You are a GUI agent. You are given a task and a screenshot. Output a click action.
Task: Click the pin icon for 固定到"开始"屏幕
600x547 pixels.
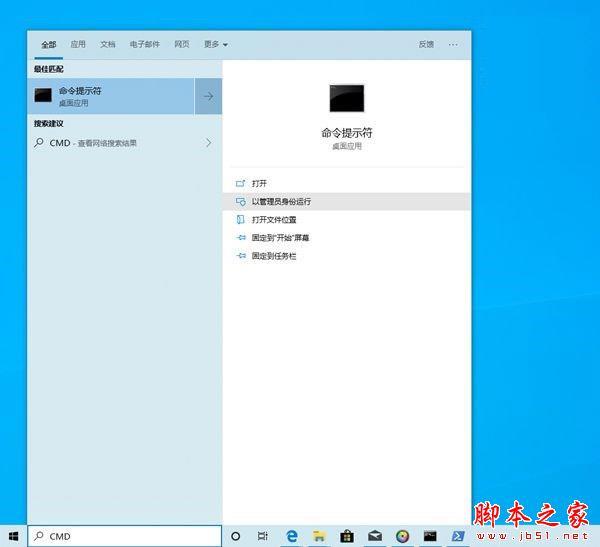point(241,238)
